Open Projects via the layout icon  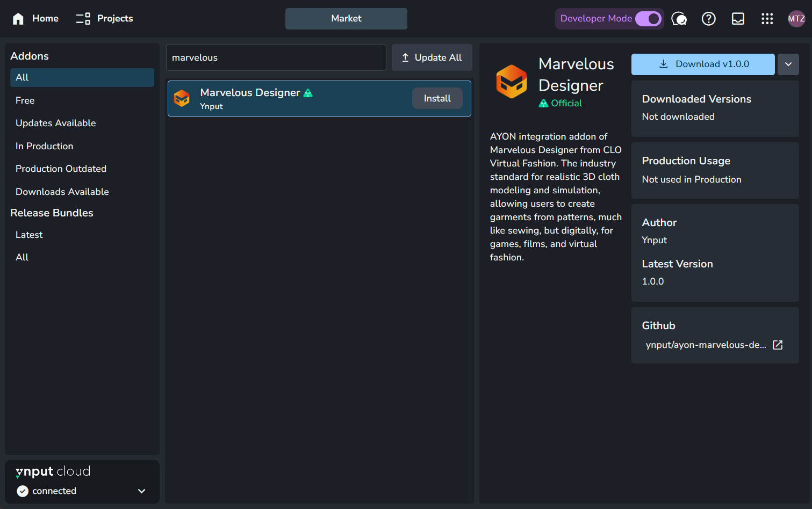(x=83, y=19)
